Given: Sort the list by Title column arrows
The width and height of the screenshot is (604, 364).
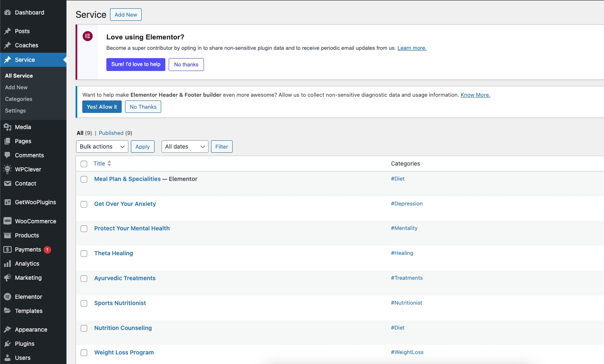Looking at the screenshot, I should click(x=109, y=164).
